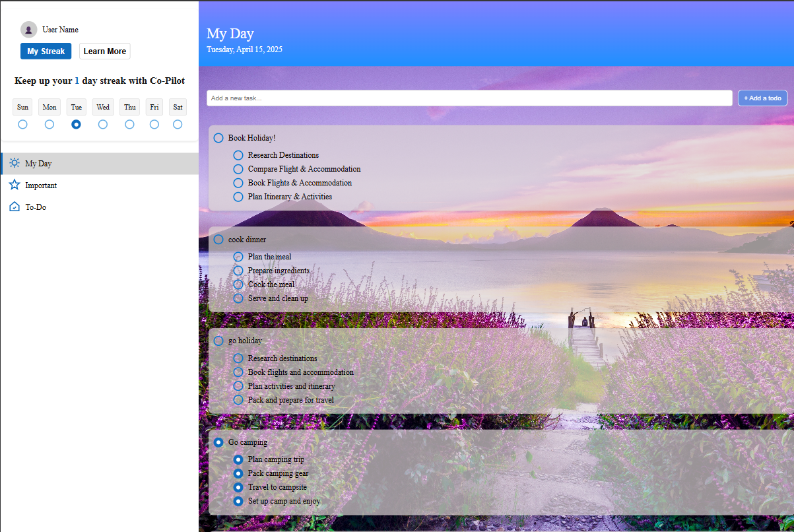Select the Sunday streak radio circle
Image resolution: width=794 pixels, height=532 pixels.
[23, 124]
